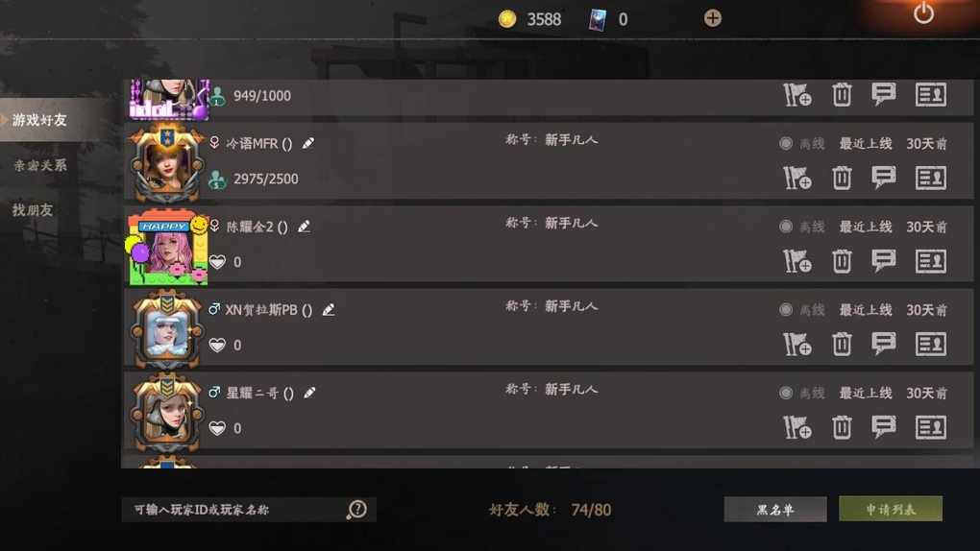The image size is (980, 551).
Task: Invite XN贺拉斯PB to team via flag icon
Action: coord(796,345)
